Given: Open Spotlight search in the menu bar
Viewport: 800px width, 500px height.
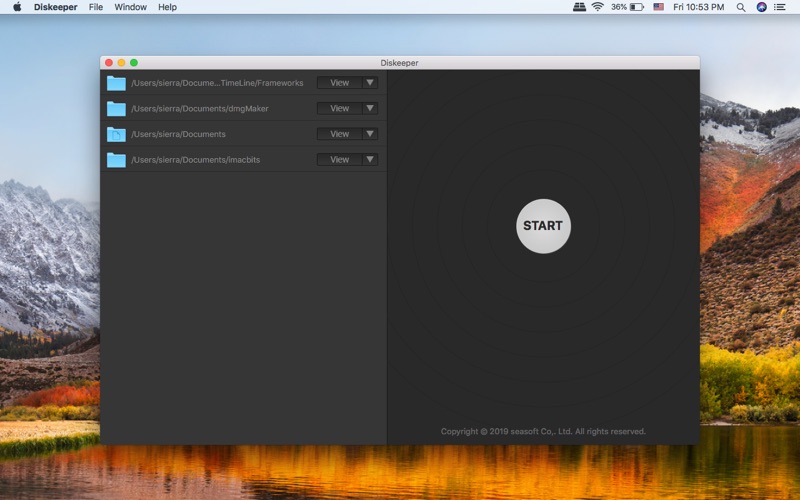Looking at the screenshot, I should [x=741, y=7].
